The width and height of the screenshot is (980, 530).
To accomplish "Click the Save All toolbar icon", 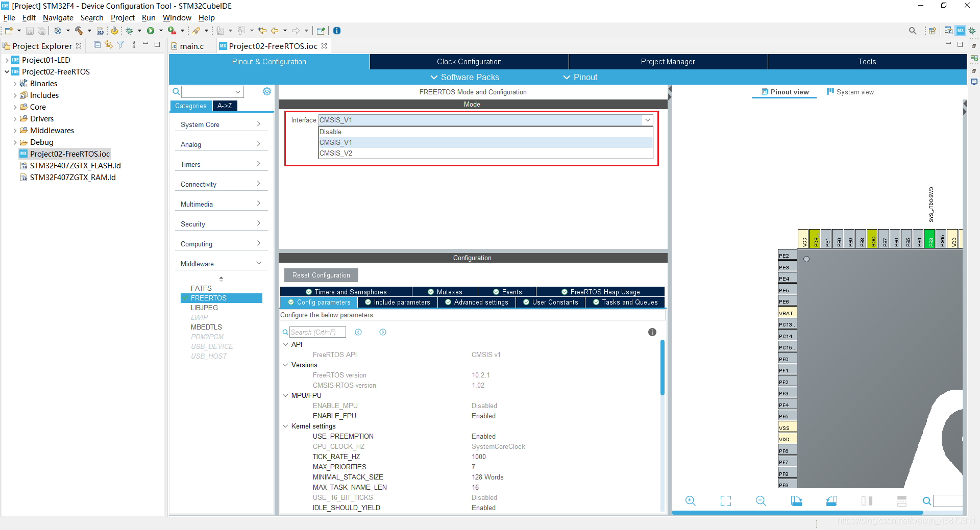I will point(41,31).
